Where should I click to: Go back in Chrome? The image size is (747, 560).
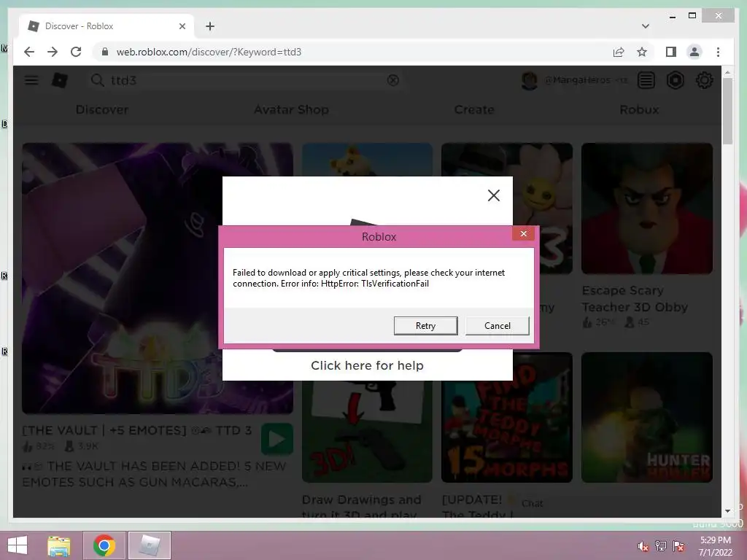pyautogui.click(x=29, y=52)
